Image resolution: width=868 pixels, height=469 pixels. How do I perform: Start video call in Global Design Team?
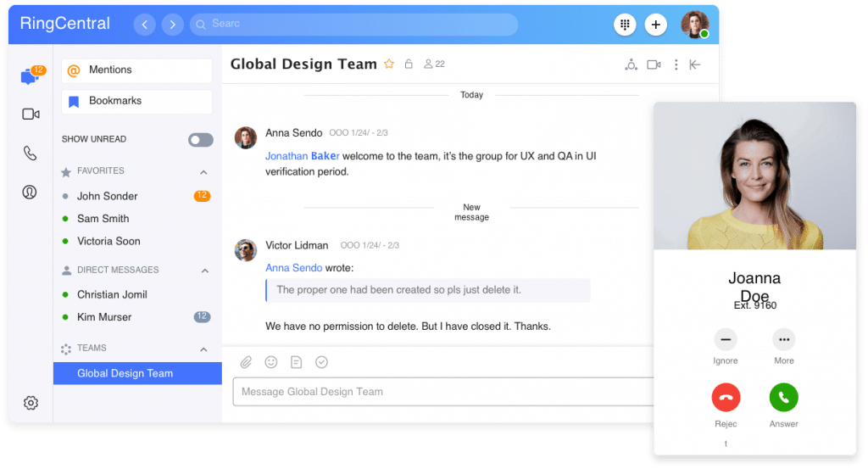(x=654, y=64)
